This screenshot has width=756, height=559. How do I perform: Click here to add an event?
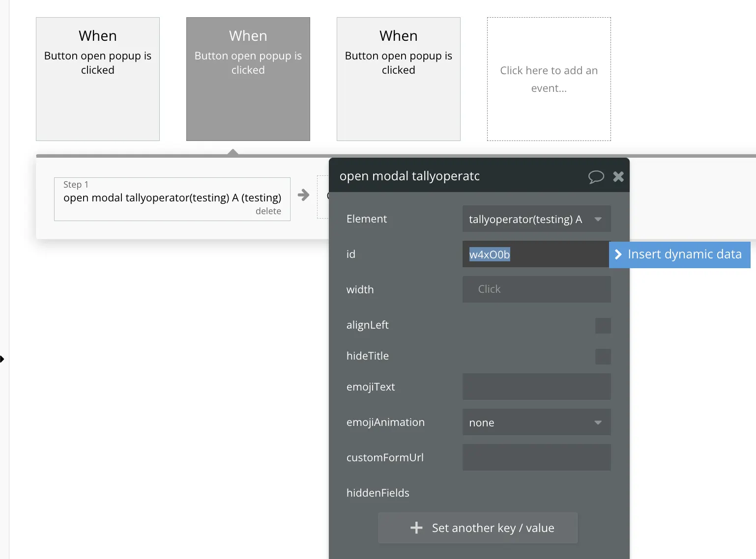tap(549, 79)
